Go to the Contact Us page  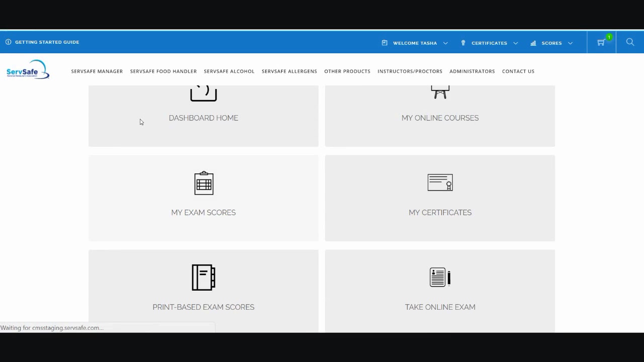pos(518,71)
